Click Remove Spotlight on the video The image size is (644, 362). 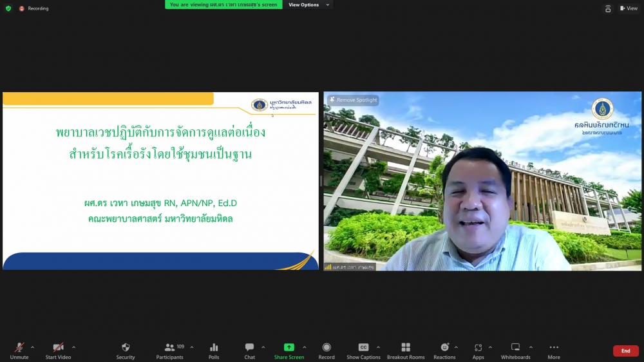(354, 100)
